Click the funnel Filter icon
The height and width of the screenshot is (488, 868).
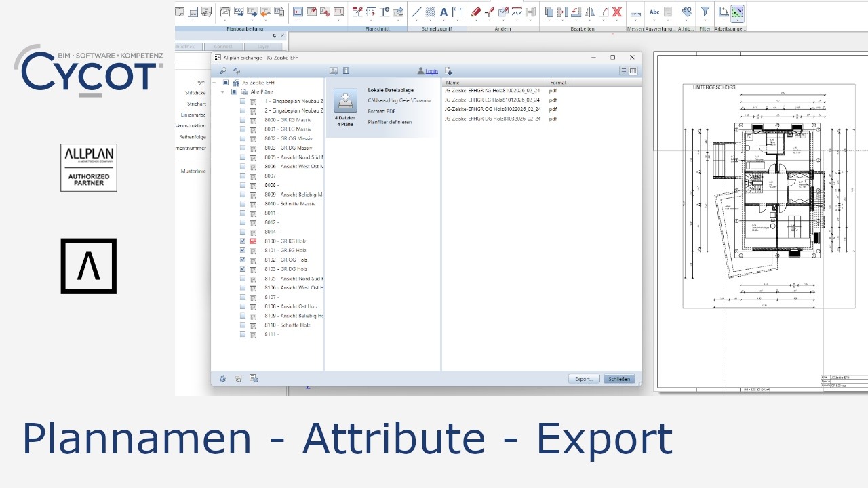click(x=705, y=12)
